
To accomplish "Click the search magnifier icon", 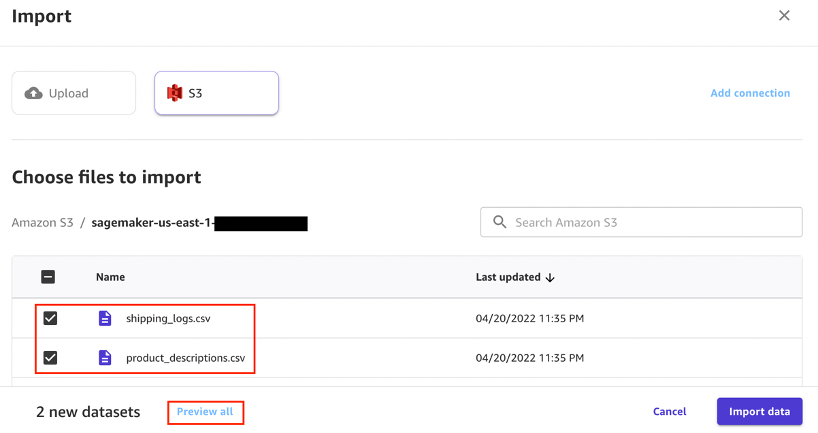I will [x=499, y=222].
